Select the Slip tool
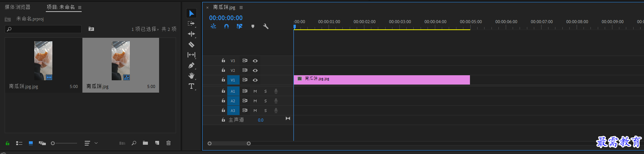 point(191,55)
